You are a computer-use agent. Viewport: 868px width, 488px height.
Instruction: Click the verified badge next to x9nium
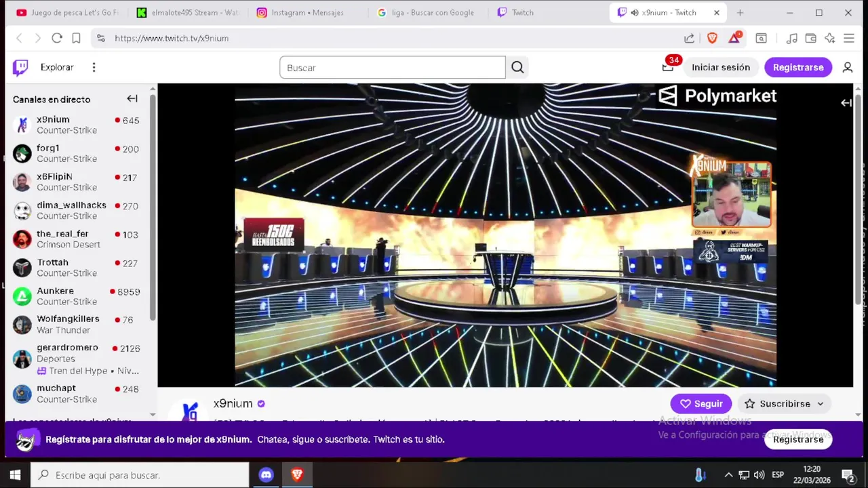coord(261,404)
